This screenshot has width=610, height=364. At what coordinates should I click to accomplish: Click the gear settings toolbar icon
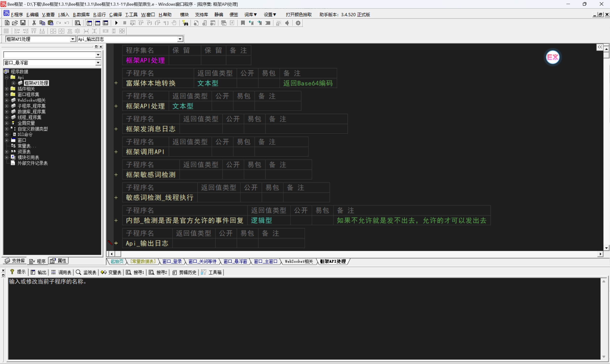(x=298, y=23)
